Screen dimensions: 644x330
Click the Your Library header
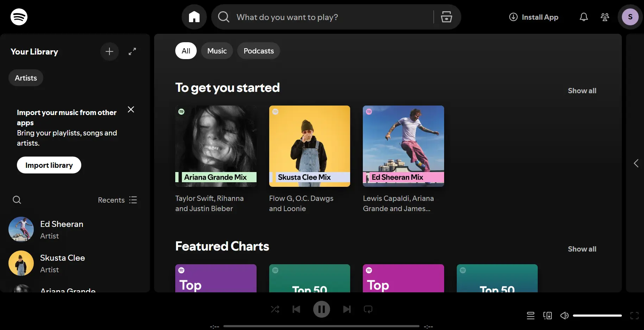(x=34, y=51)
